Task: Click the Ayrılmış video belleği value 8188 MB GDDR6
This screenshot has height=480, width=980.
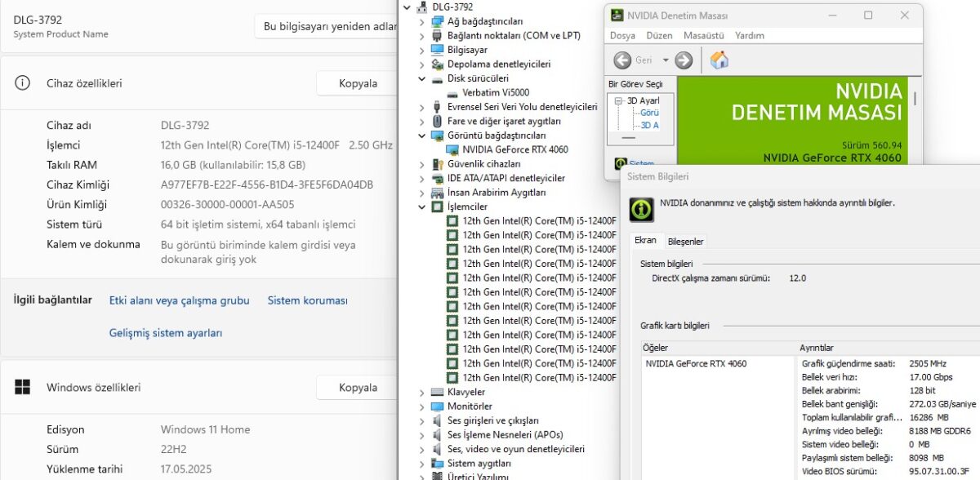Action: pos(940,430)
